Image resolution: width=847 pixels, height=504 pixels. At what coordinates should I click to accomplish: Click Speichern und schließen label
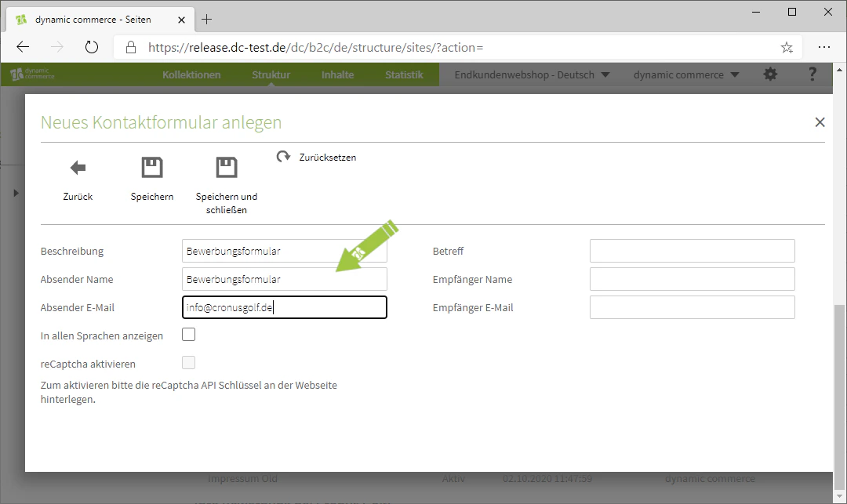(227, 203)
